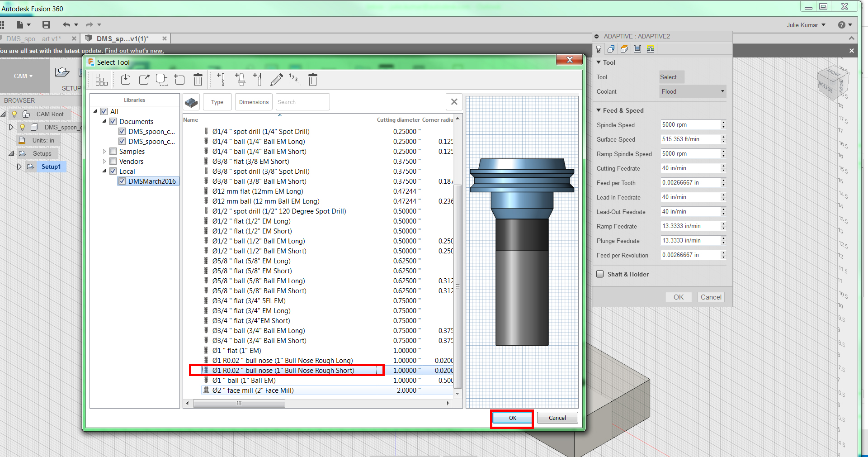Click the milling operation filter icon
Viewport: 868px width, 457px height.
tap(191, 102)
